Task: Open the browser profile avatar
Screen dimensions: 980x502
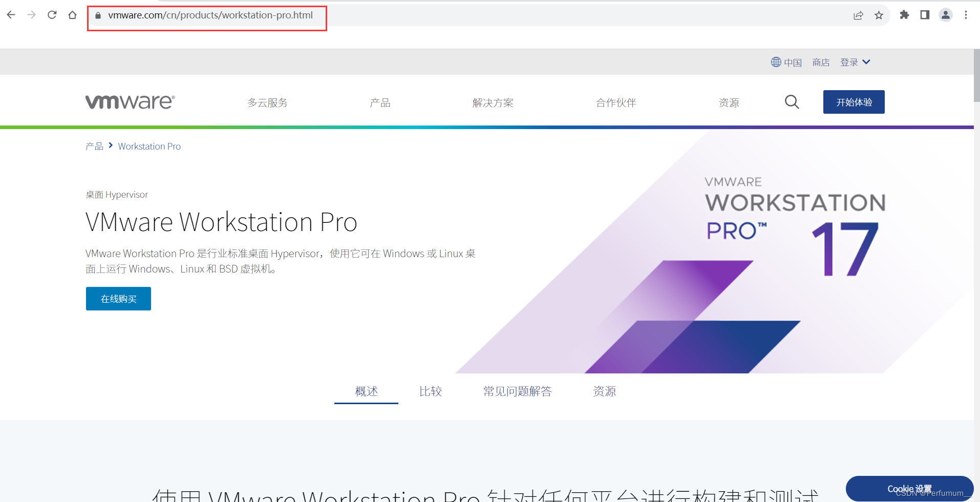Action: (946, 15)
